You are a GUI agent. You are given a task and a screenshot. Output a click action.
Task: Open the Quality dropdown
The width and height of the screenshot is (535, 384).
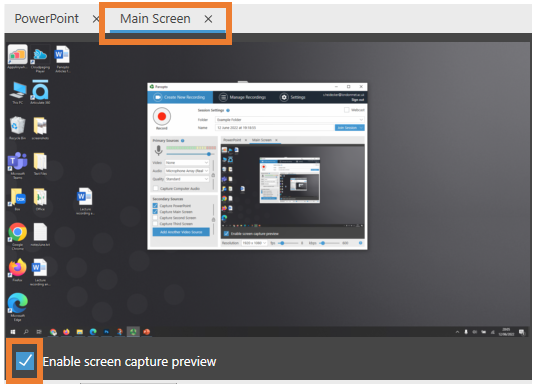(x=187, y=179)
